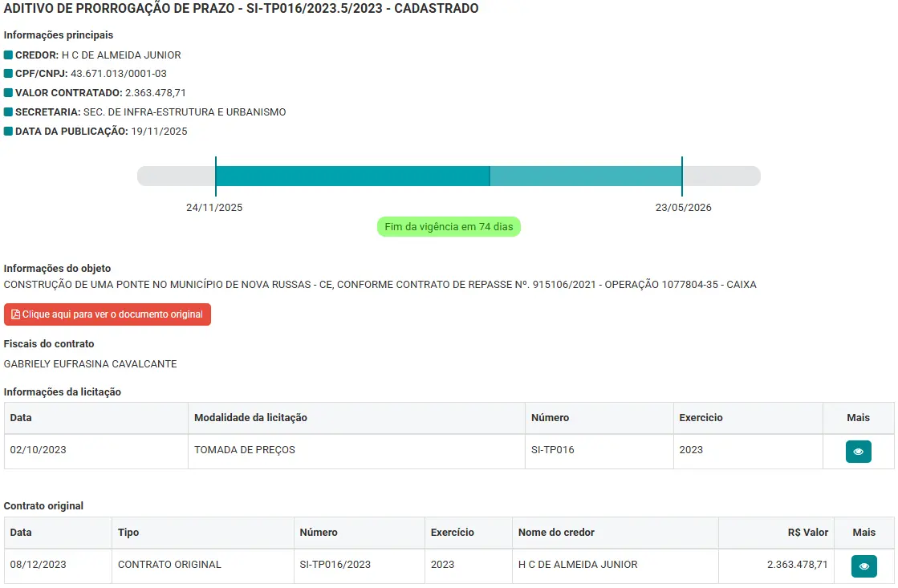Click the 'Modalidade da licitação' column header

(250, 418)
